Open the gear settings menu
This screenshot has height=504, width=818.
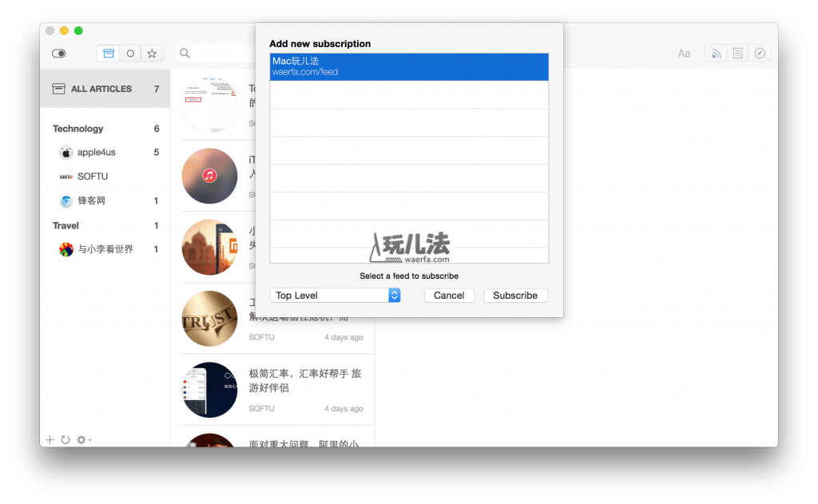[83, 440]
